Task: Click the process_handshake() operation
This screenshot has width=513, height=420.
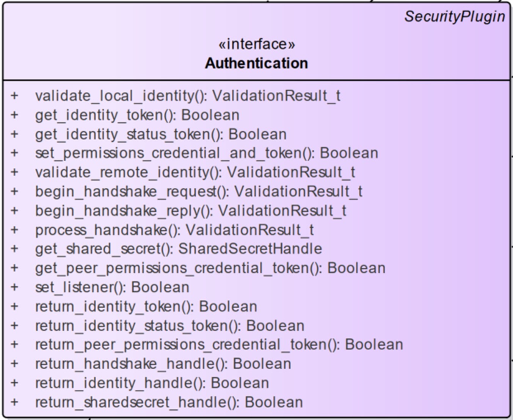Action: click(x=174, y=230)
